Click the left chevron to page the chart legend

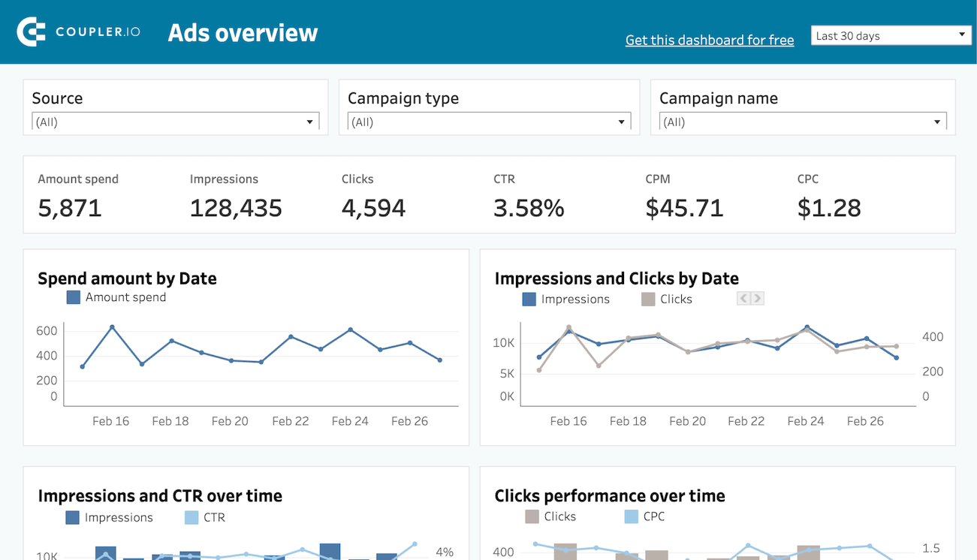pyautogui.click(x=743, y=298)
